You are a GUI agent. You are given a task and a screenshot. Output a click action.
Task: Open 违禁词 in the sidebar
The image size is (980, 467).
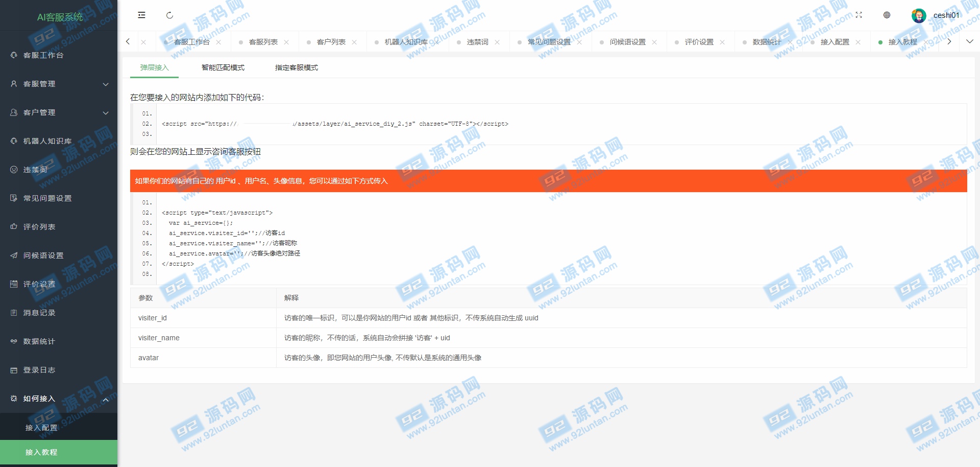(59, 170)
